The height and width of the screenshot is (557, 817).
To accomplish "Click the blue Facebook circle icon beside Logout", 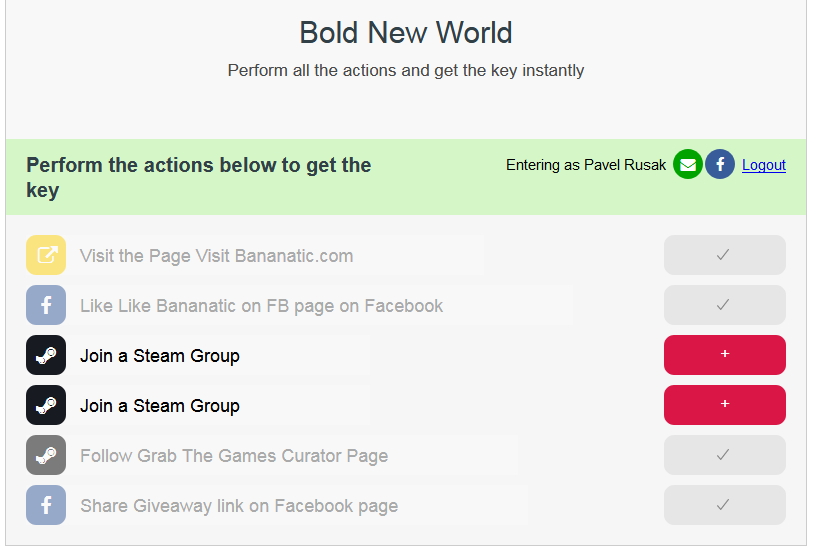I will pos(720,164).
